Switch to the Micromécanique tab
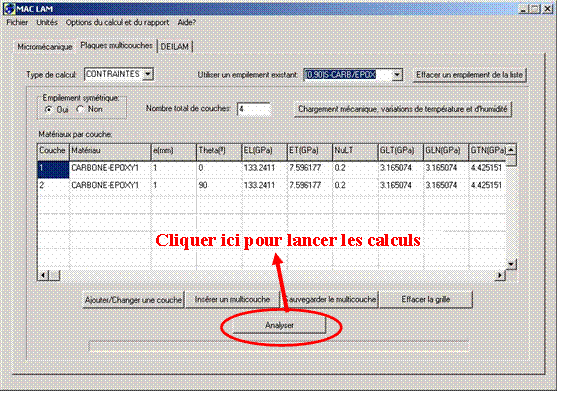576x397 pixels. (x=45, y=47)
